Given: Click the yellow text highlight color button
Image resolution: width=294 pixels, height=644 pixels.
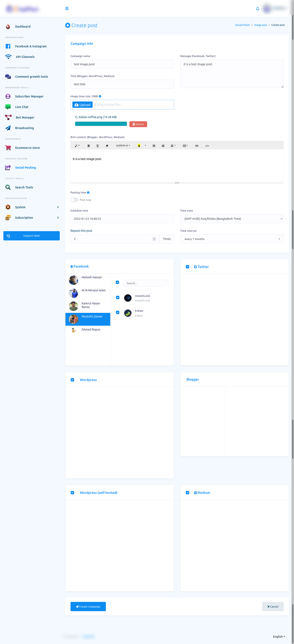Looking at the screenshot, I should pyautogui.click(x=139, y=146).
